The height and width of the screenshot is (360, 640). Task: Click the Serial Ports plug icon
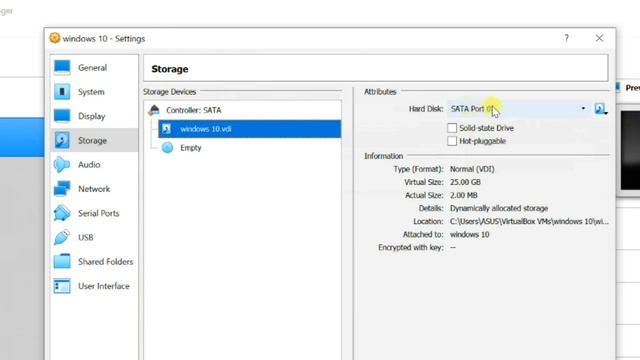(x=62, y=213)
